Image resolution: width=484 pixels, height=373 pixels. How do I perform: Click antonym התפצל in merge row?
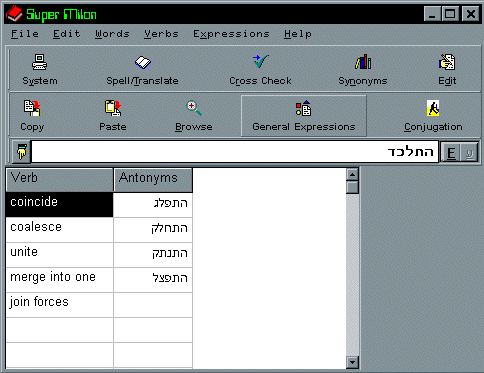[153, 280]
